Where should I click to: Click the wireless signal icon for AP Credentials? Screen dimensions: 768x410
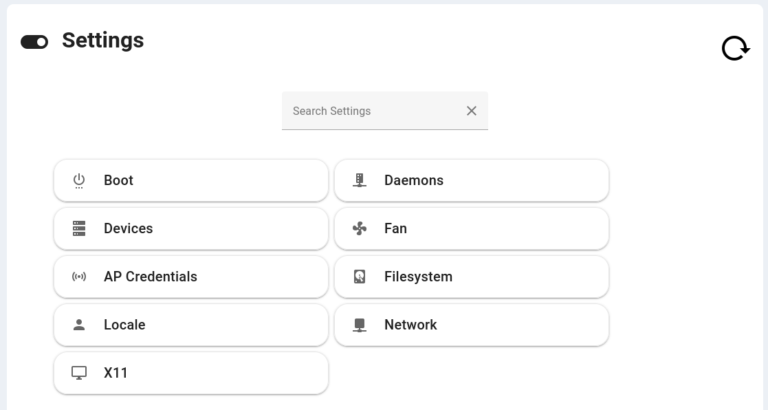(79, 277)
